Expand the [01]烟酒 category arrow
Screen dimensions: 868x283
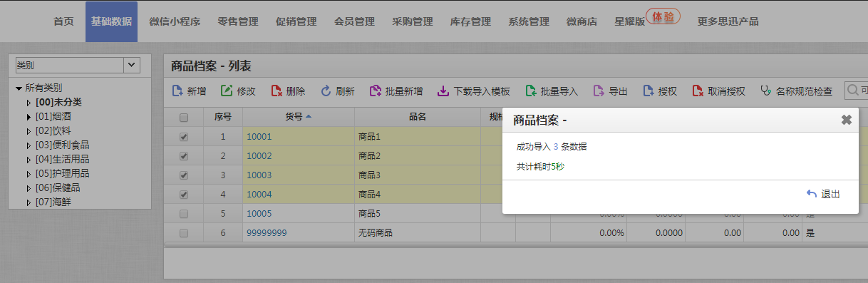[x=29, y=117]
